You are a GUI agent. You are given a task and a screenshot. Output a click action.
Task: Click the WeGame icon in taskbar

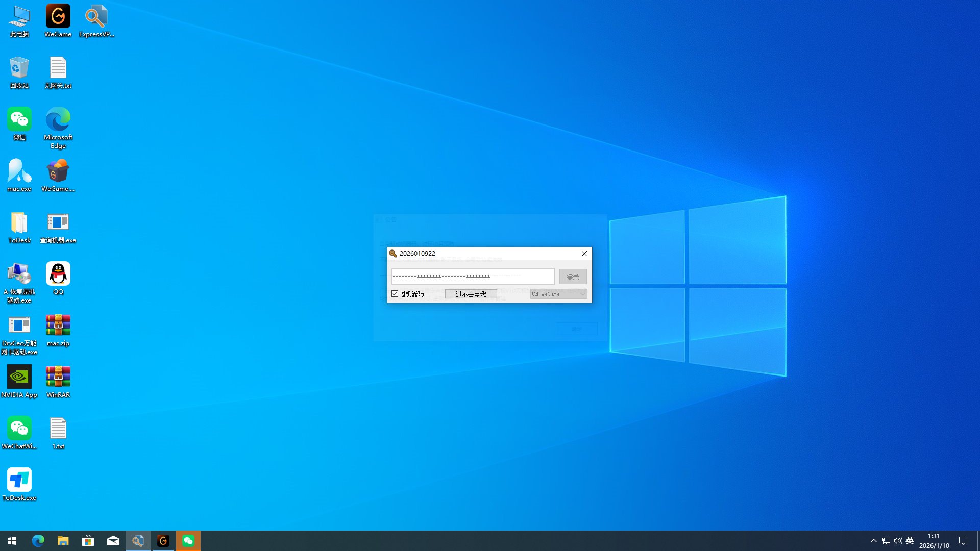click(x=163, y=541)
